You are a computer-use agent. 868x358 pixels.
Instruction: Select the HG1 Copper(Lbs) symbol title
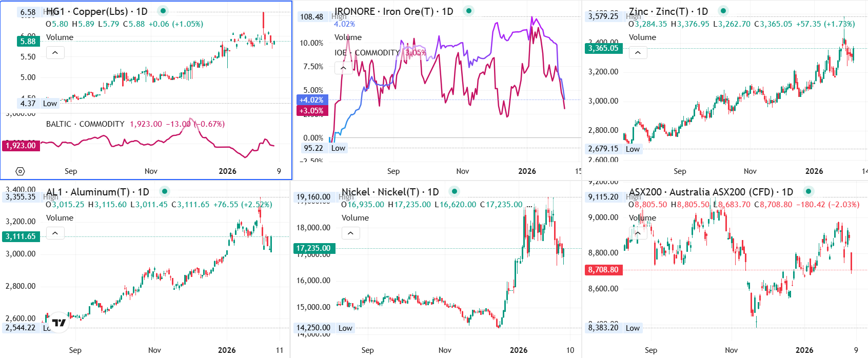click(x=96, y=11)
